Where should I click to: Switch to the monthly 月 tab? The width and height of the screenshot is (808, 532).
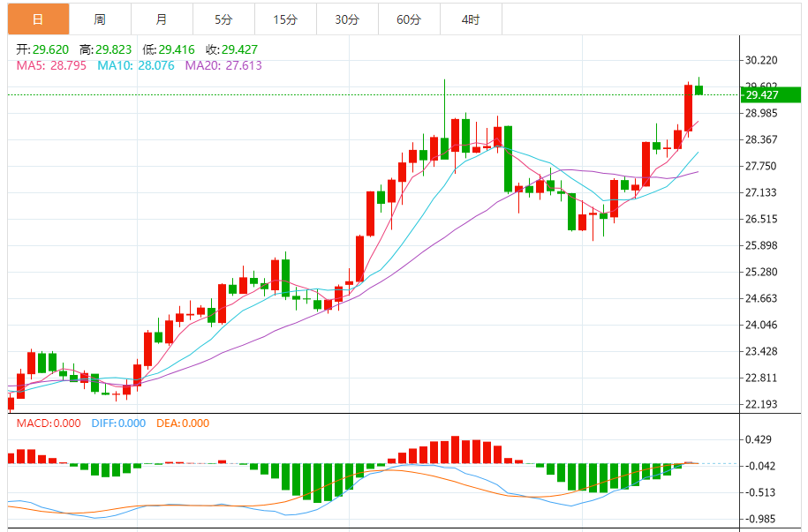162,19
